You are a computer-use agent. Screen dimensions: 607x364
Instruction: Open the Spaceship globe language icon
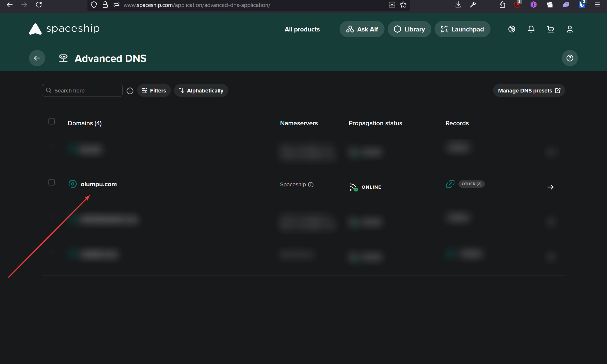click(512, 29)
